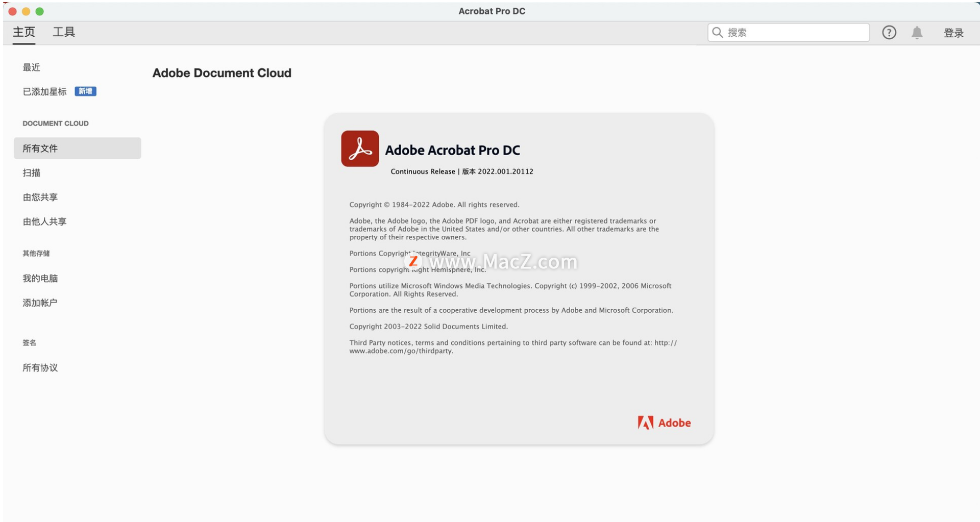Image resolution: width=980 pixels, height=522 pixels.
Task: Click the www.adobe.com/go/thirdparty URL text
Action: (x=401, y=351)
